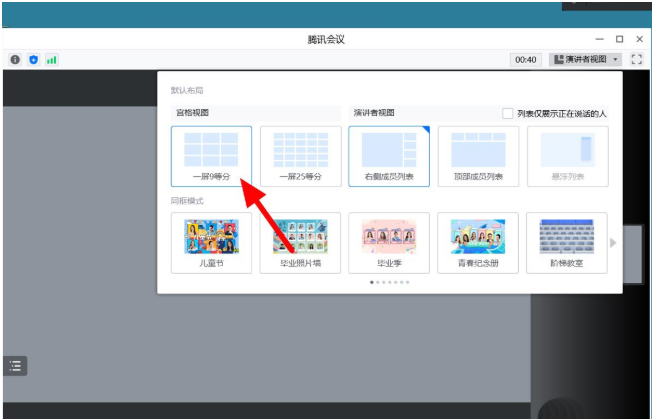Image resolution: width=654 pixels, height=419 pixels.
Task: Click the 00:40 meeting timer
Action: coord(526,60)
